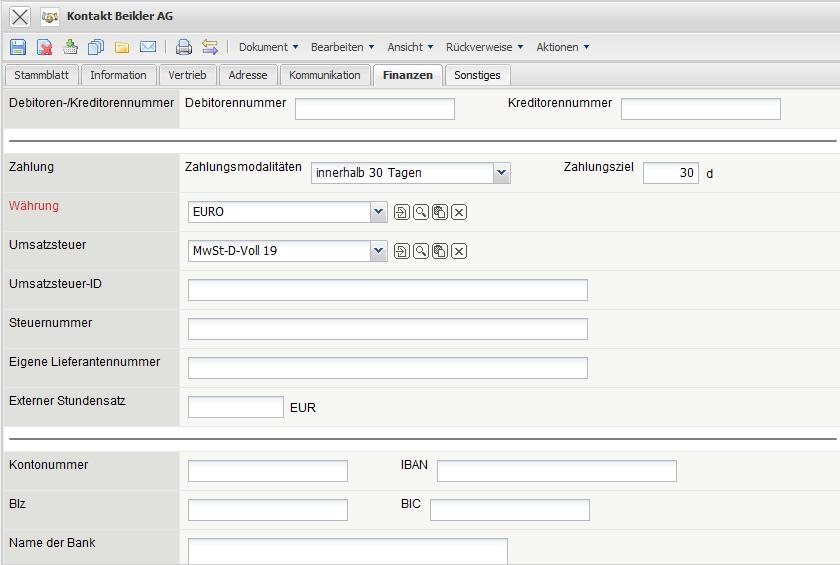The width and height of the screenshot is (840, 565).
Task: Open the Umsatzsteuer MwSt-D-Voll 19 dropdown
Action: pos(378,251)
